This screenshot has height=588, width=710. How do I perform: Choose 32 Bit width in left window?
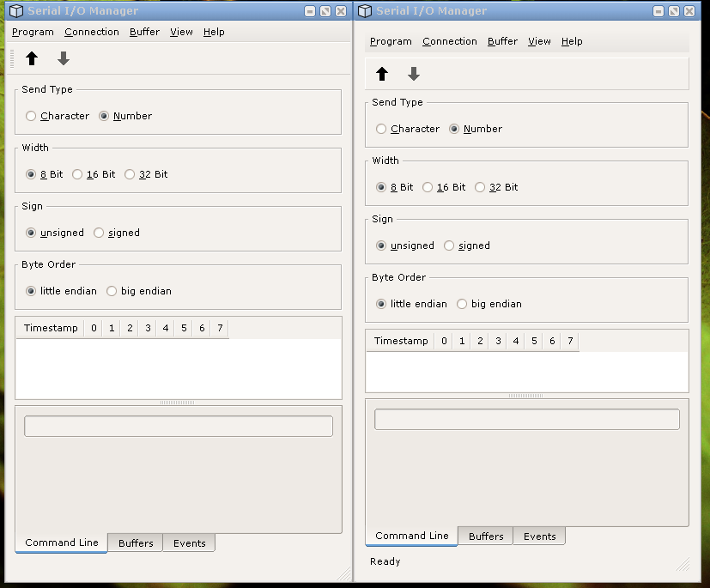click(x=146, y=174)
